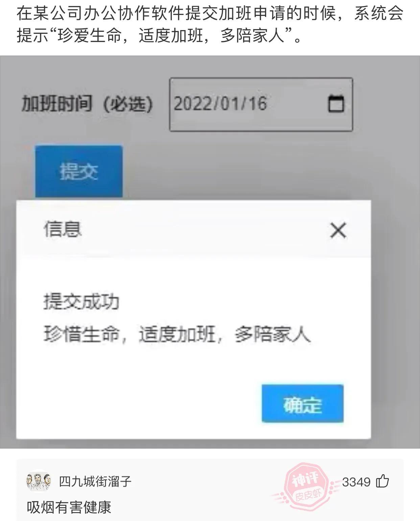Open the overtime form screenshot image
Screen dimensions: 420x521
click(x=210, y=252)
